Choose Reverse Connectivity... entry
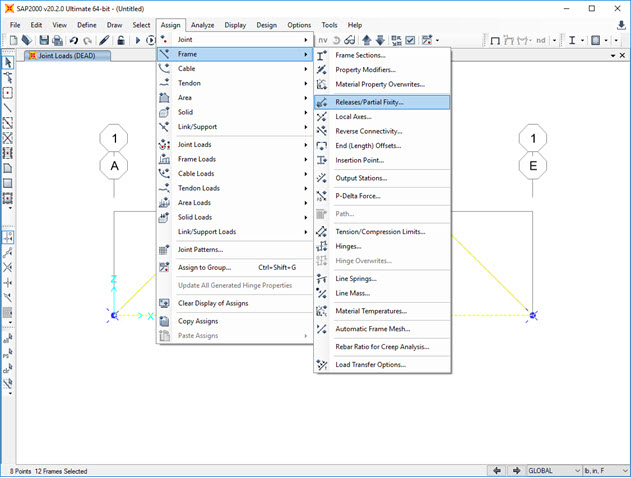 pos(382,131)
